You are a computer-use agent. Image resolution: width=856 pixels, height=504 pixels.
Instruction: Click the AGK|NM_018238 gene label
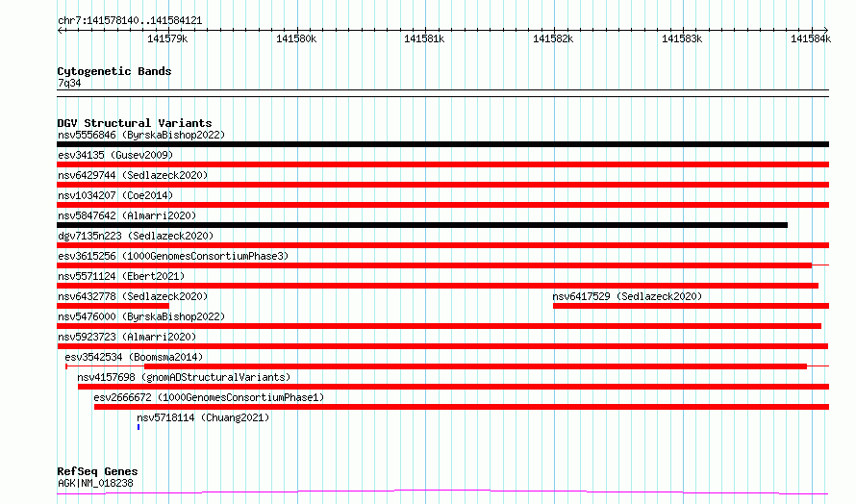click(95, 483)
